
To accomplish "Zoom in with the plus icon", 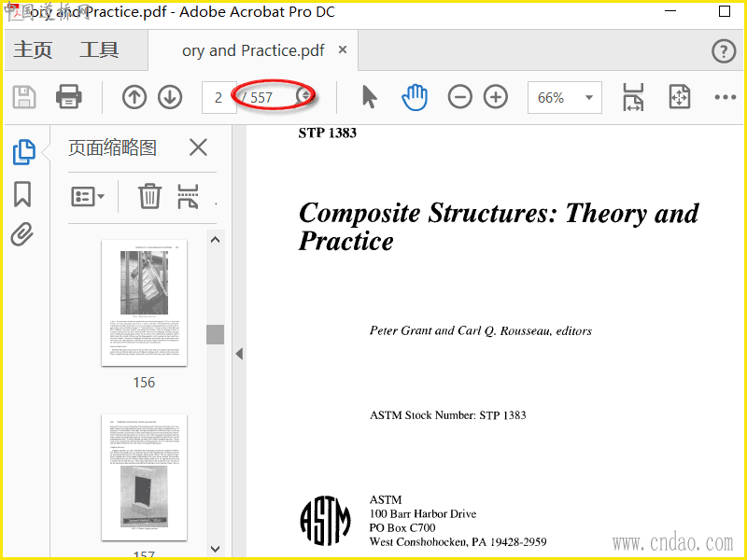I will point(496,97).
